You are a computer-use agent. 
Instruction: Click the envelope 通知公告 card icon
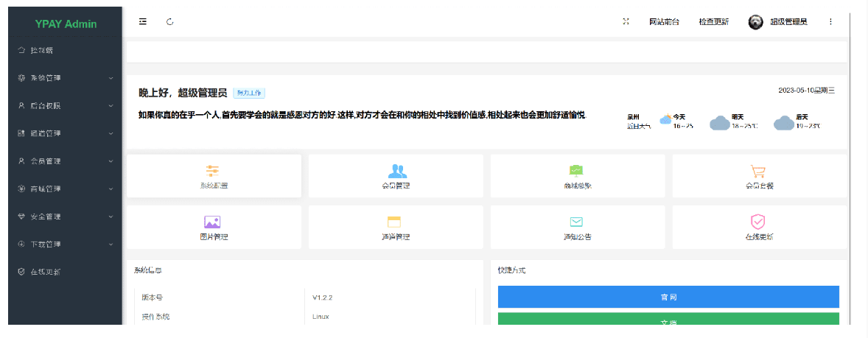(x=577, y=222)
